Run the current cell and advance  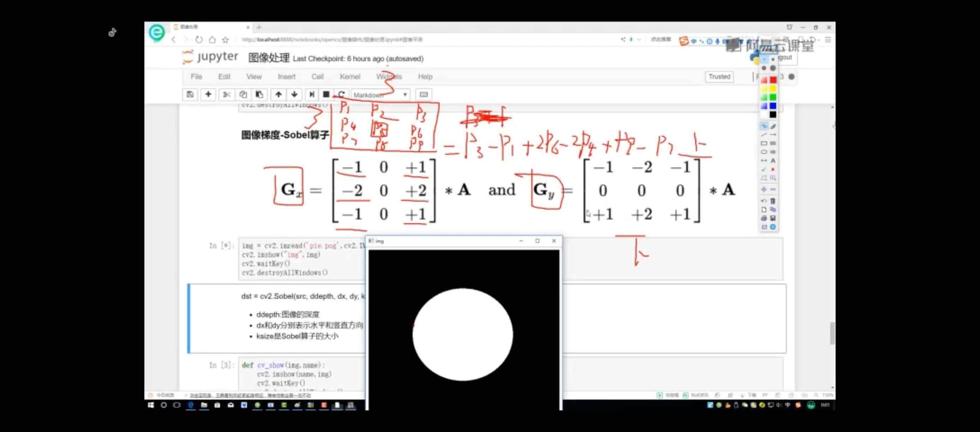[x=312, y=94]
